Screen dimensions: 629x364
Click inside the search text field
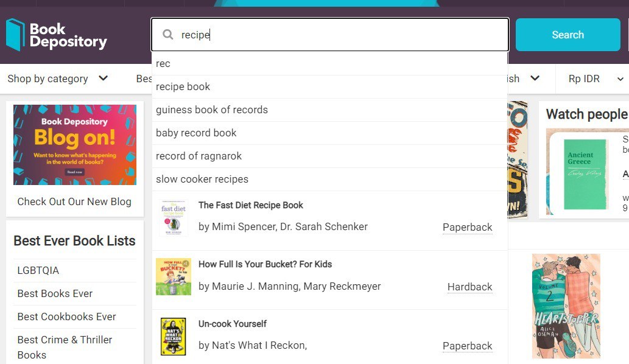point(341,35)
